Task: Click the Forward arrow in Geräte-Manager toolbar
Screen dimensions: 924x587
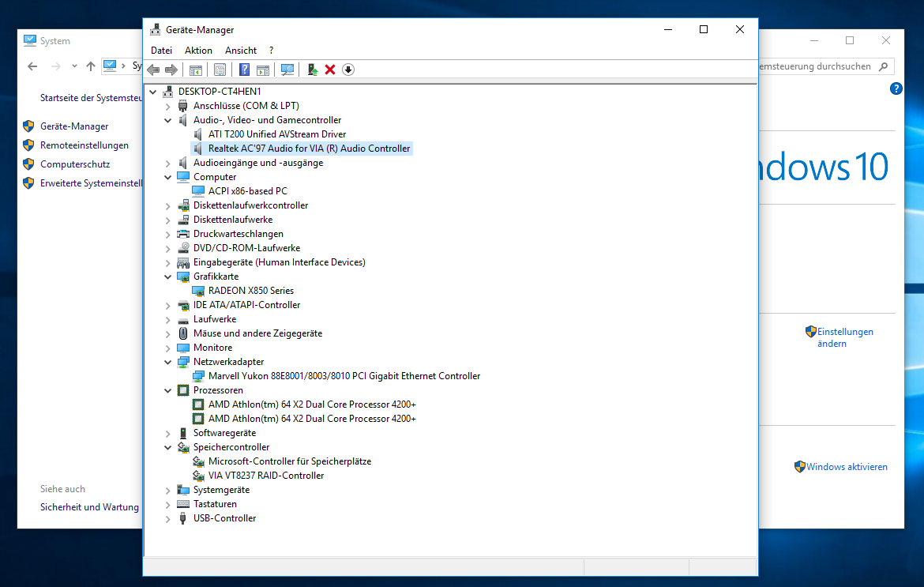Action: pos(171,70)
